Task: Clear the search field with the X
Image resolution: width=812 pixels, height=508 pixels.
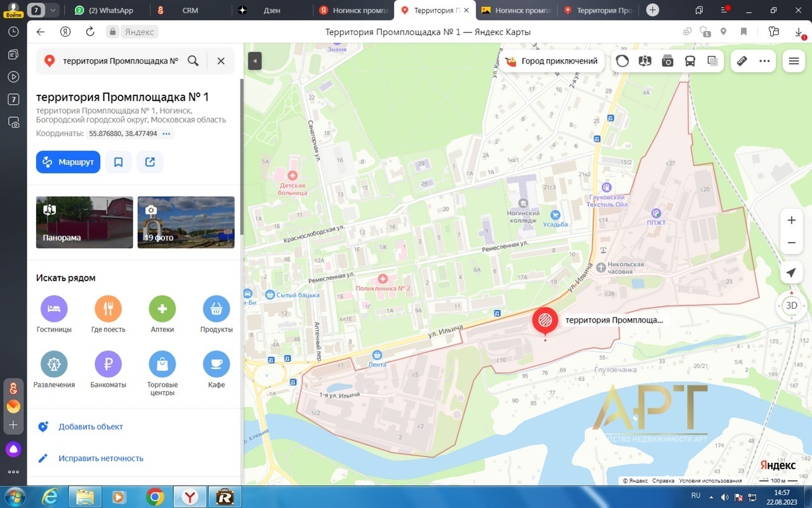Action: click(x=221, y=61)
